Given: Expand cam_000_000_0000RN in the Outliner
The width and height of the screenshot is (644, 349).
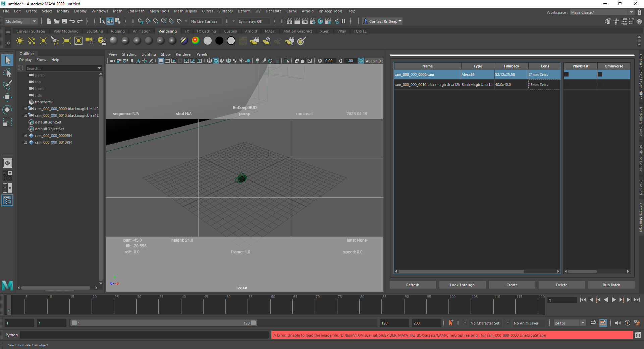Looking at the screenshot, I should 25,136.
